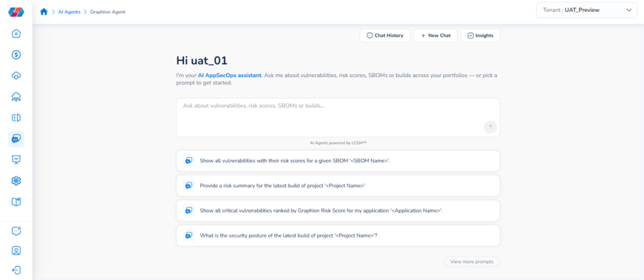Open the monitor dashboard sidebar icon
Viewport: 644px width, 280px height.
pyautogui.click(x=16, y=159)
